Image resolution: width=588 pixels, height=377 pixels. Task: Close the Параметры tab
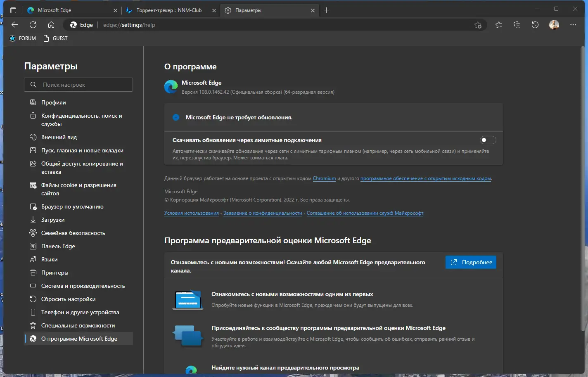pos(313,10)
